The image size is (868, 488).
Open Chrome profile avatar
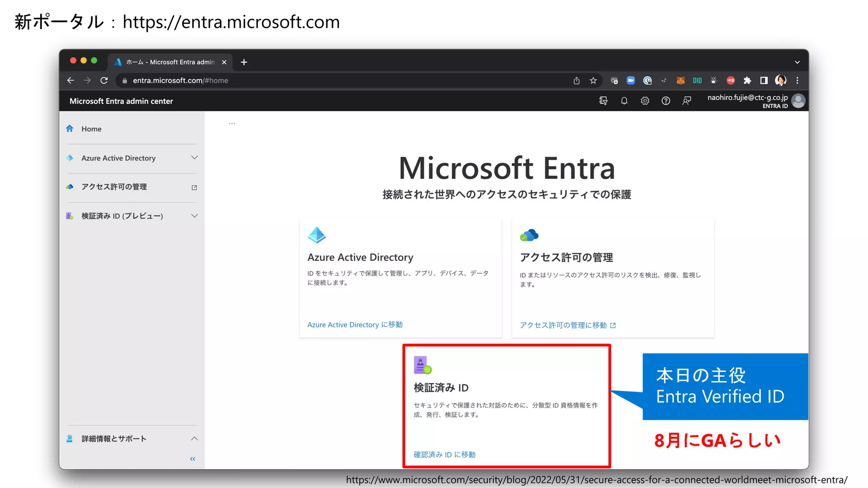point(781,80)
